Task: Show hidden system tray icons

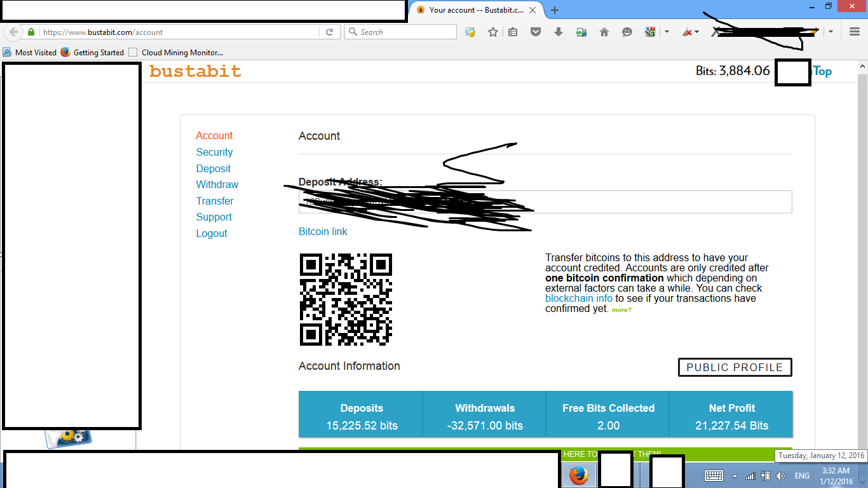Action: tap(735, 476)
